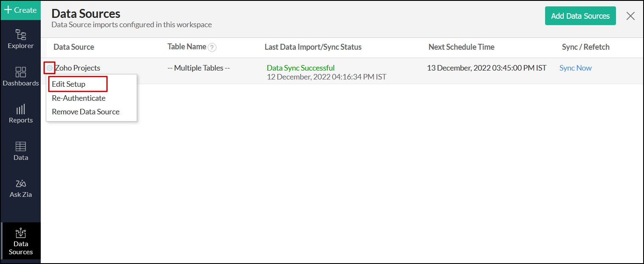Screen dimensions: 644x264
Task: Click the Zoho Projects data source name
Action: tap(78, 68)
